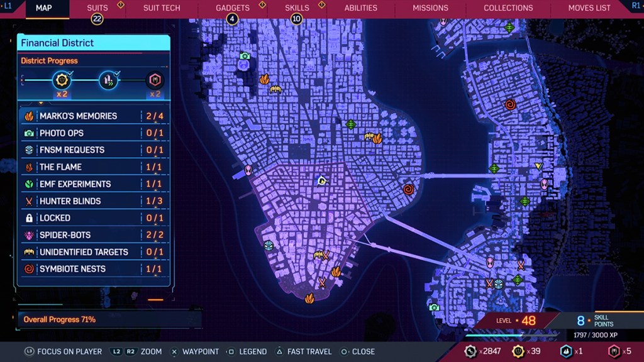Select the red symbiote nest marker in Brooklyn north
This screenshot has height=362, width=644.
coord(510,105)
